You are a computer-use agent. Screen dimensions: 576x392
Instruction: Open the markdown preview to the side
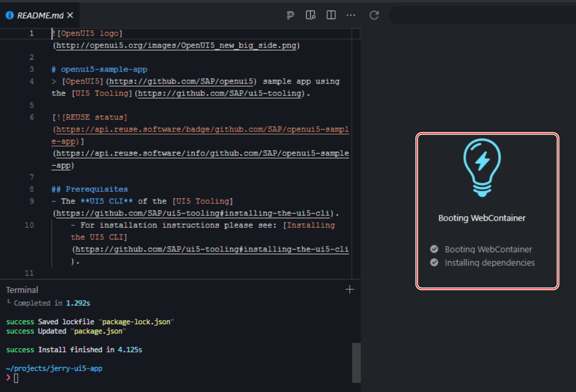pyautogui.click(x=311, y=15)
